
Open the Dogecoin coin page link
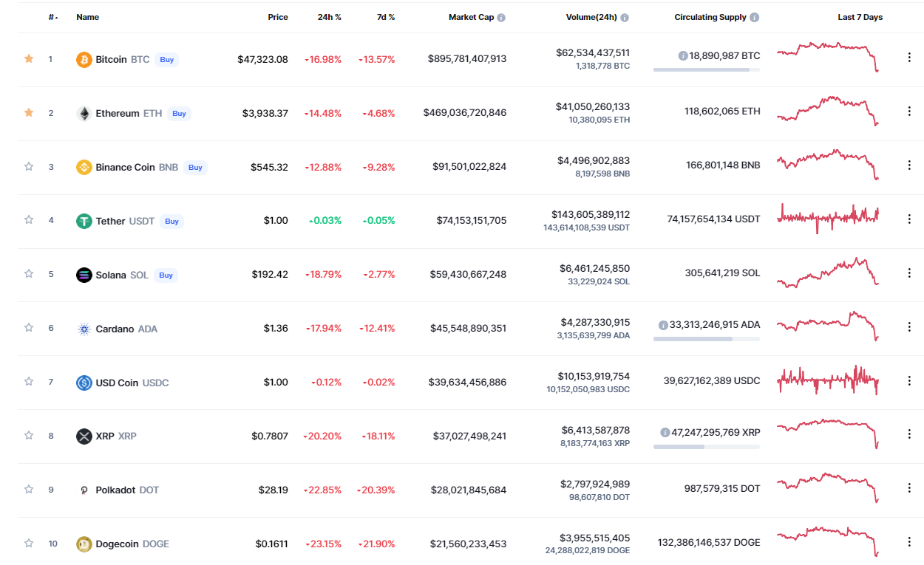tap(132, 544)
